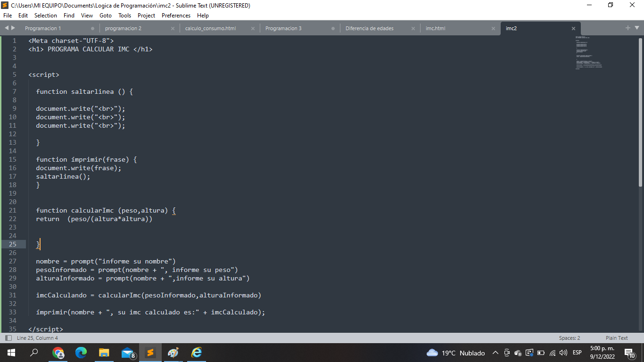644x362 pixels.
Task: Go to next tab with right arrow
Action: (x=13, y=28)
